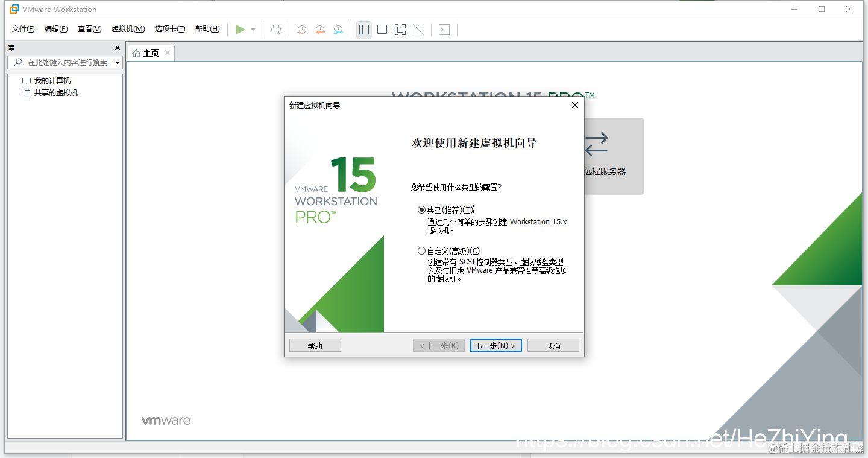Viewport: 868px width, 458px height.
Task: Toggle the thumbnail bar view icon
Action: (382, 30)
